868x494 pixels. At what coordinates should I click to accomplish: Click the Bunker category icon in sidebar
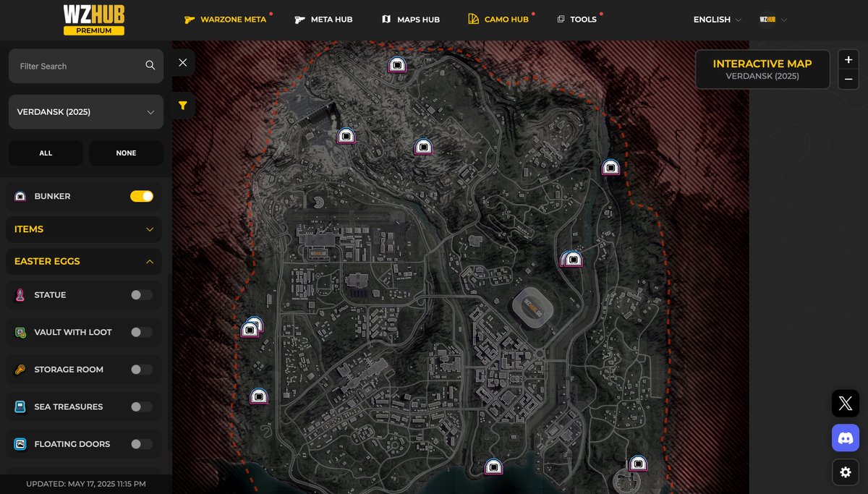click(20, 196)
